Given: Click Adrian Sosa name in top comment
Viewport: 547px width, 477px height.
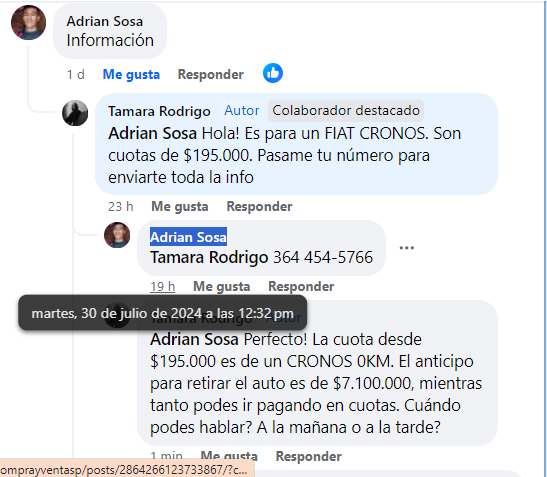Looking at the screenshot, I should pos(105,21).
